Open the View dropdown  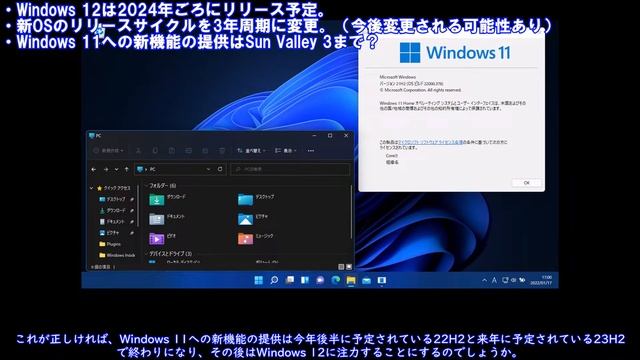(x=286, y=151)
